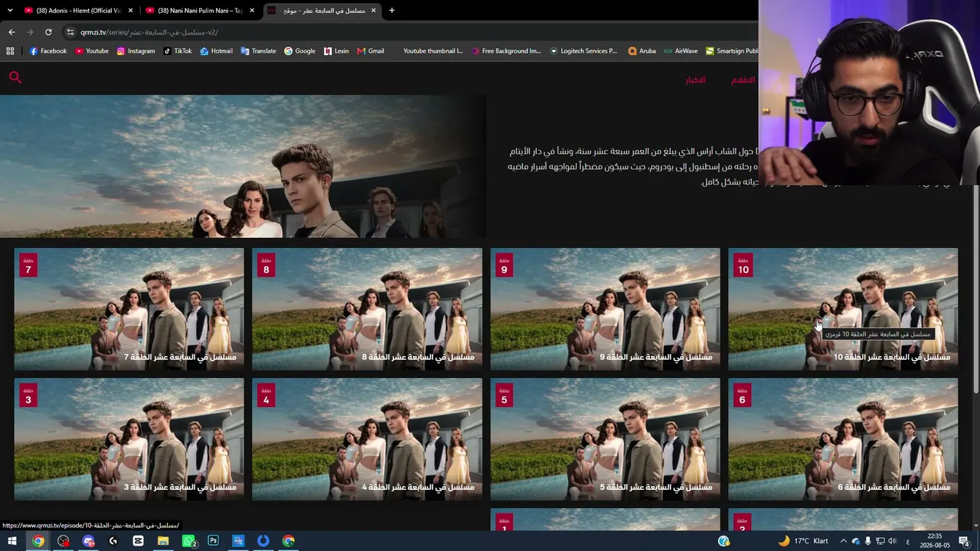Open the Aruba bookmark
980x551 pixels.
pyautogui.click(x=642, y=51)
